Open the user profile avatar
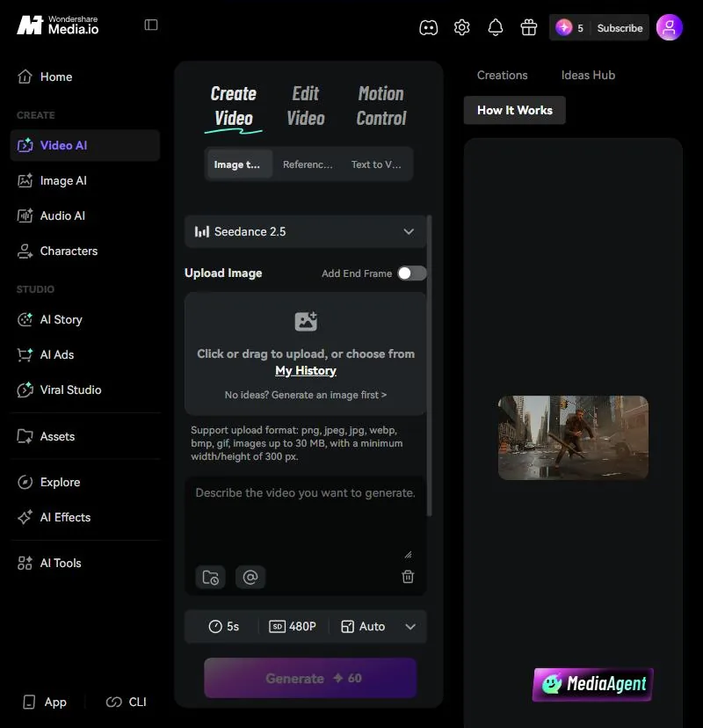Screen dimensions: 703x728 point(669,27)
